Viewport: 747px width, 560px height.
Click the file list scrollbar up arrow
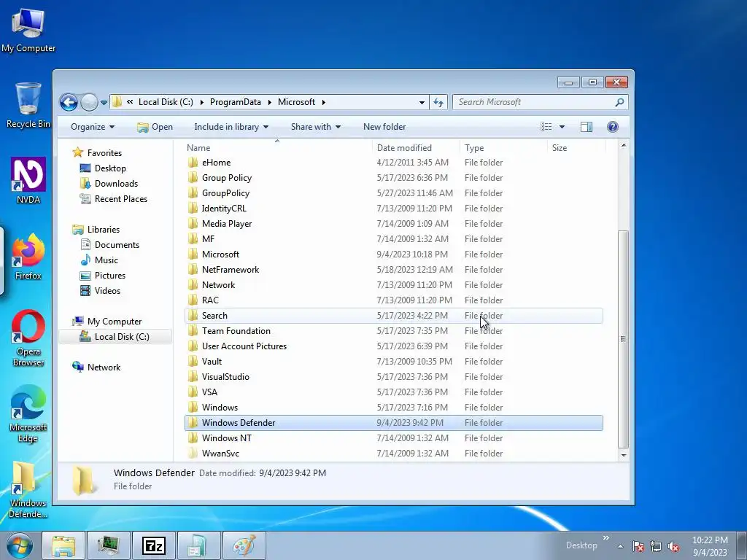click(624, 145)
